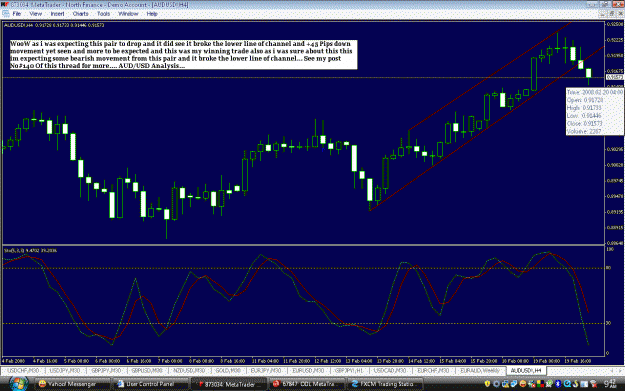Open the File menu
Screen dimensions: 625x391
click(x=17, y=14)
